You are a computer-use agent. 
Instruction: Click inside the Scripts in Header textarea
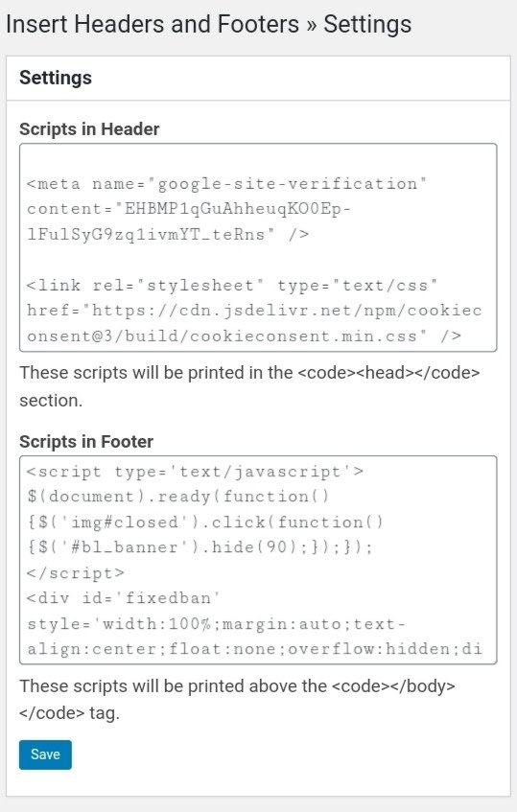(x=258, y=247)
